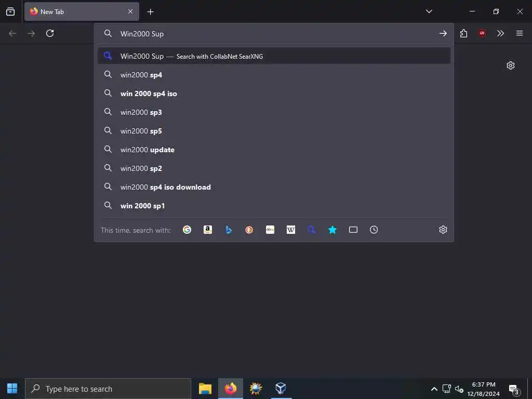Search with DuckDuckGo one-off engine icon
The height and width of the screenshot is (399, 532).
(x=249, y=230)
